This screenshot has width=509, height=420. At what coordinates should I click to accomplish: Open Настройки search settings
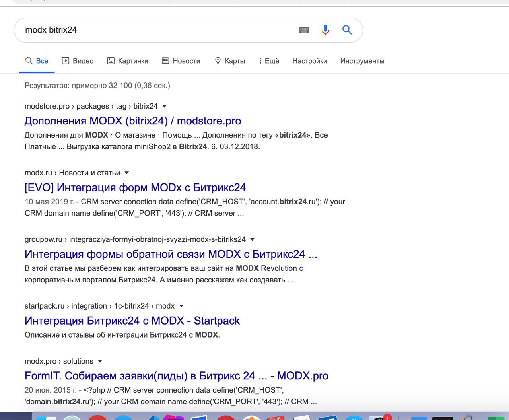pyautogui.click(x=310, y=61)
